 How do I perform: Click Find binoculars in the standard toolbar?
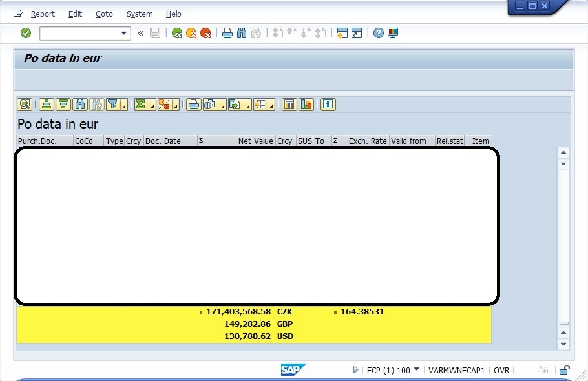(242, 33)
